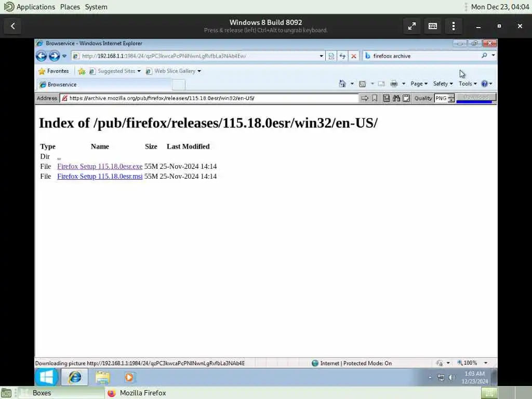Open a new blank tab button
The height and width of the screenshot is (399, 532).
point(179,85)
